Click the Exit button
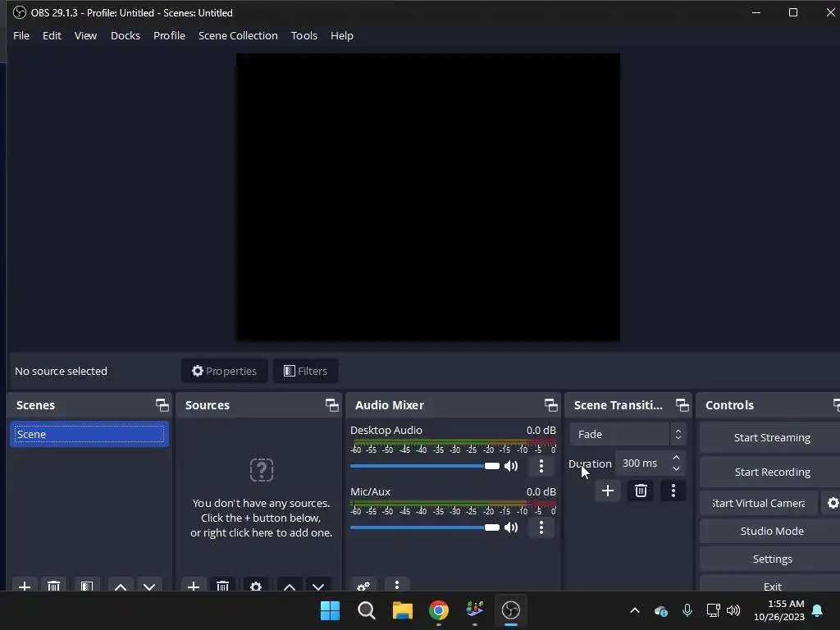Viewport: 840px width, 630px height. pos(771,585)
